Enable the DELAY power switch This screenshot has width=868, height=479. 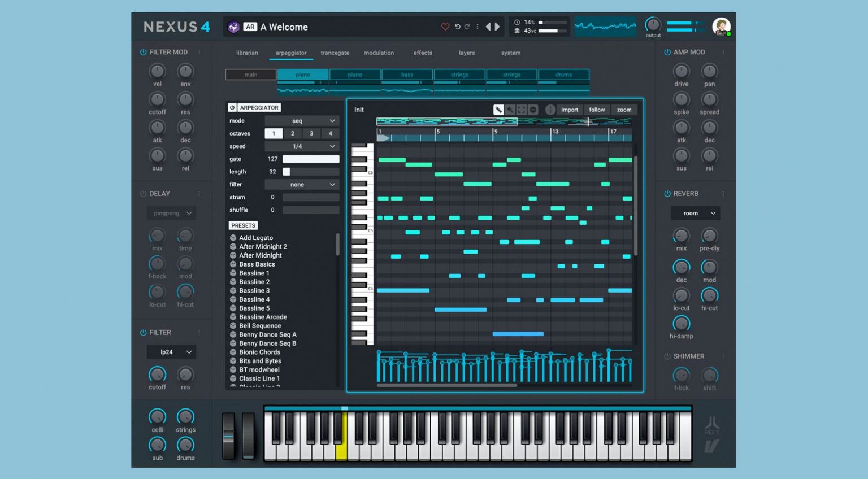(x=143, y=194)
